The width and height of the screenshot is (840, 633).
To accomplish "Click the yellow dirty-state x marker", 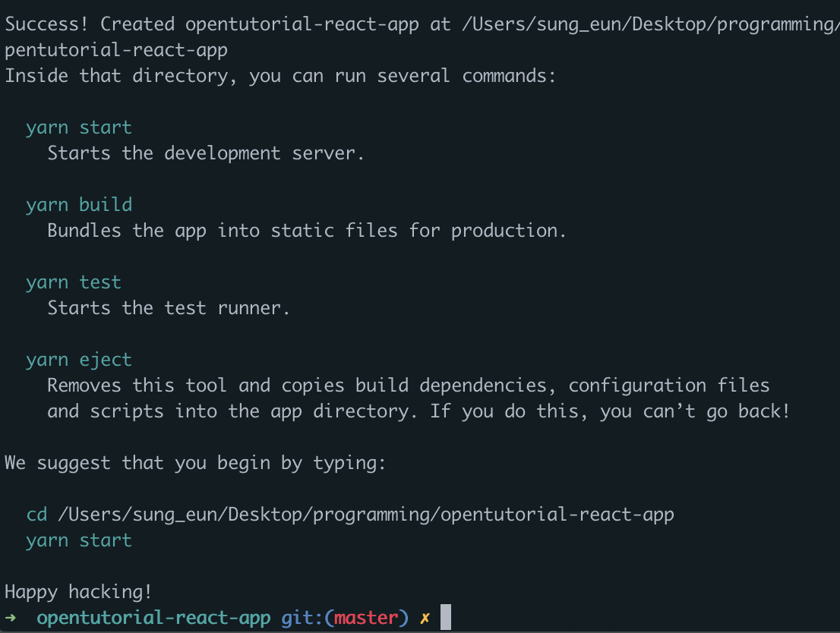I will [425, 619].
